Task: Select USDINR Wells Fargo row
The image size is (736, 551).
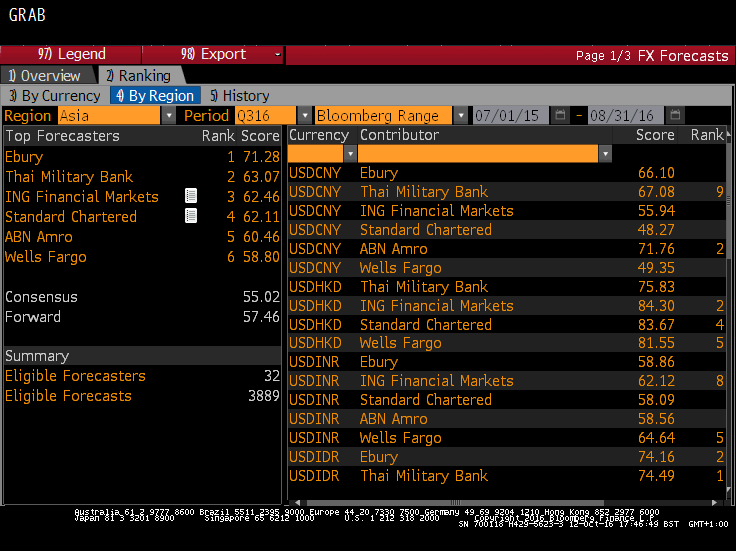Action: point(506,438)
